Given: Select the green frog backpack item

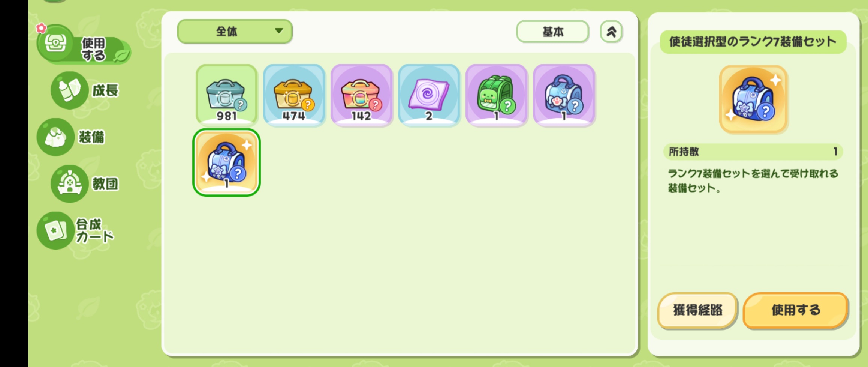Looking at the screenshot, I should 496,95.
